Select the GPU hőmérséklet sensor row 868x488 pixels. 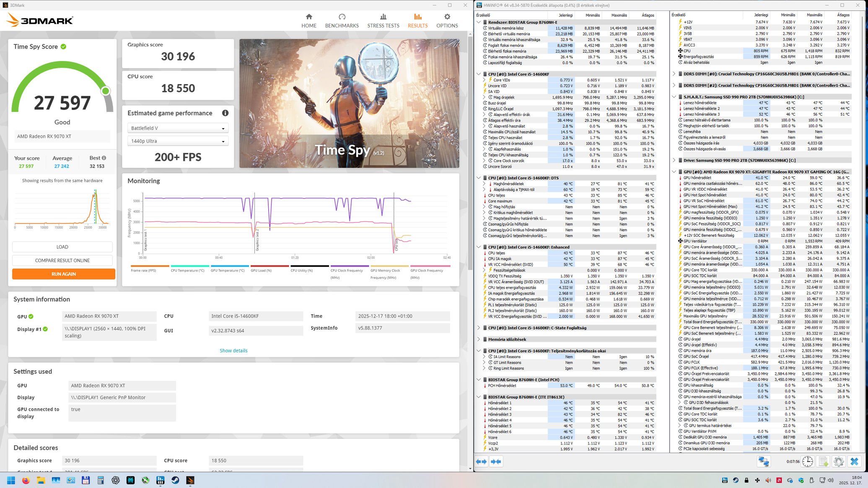764,178
